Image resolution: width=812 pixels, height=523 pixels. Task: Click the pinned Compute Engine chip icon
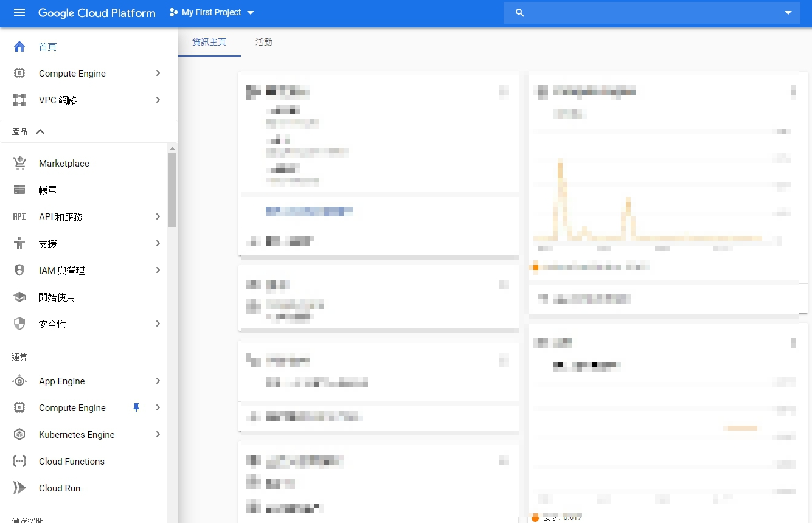[x=19, y=74]
